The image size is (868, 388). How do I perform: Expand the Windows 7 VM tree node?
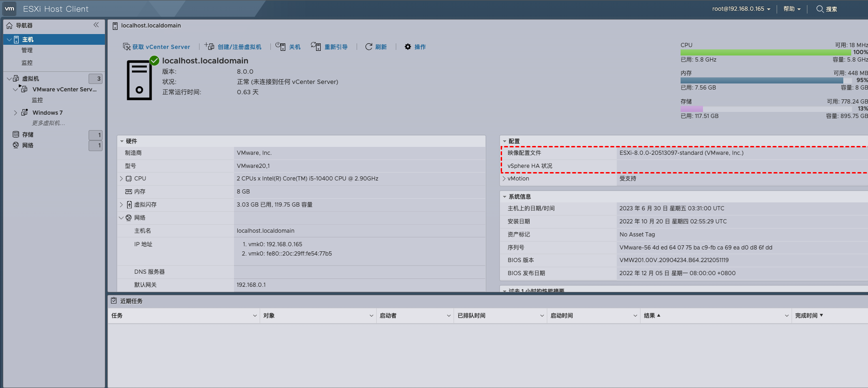pyautogui.click(x=15, y=113)
